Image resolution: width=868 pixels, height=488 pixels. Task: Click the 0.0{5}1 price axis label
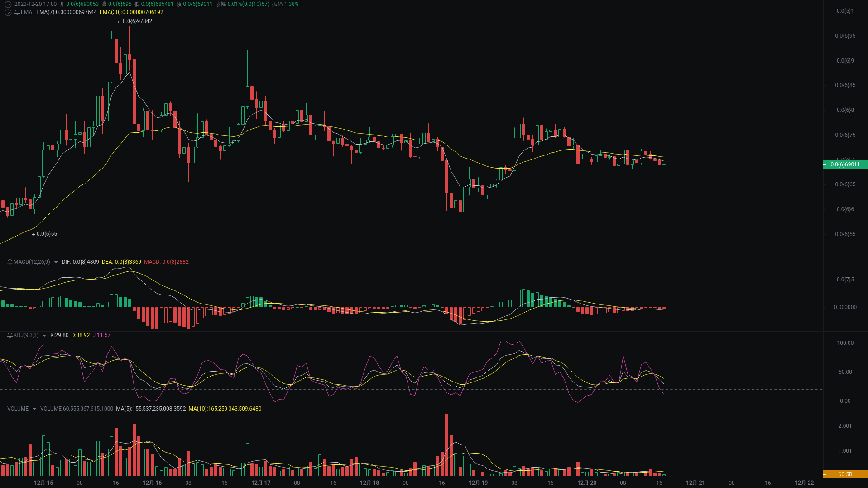click(845, 11)
